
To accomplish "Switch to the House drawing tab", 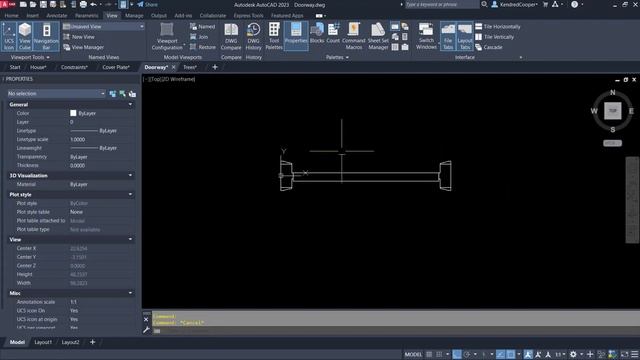I will [x=38, y=67].
